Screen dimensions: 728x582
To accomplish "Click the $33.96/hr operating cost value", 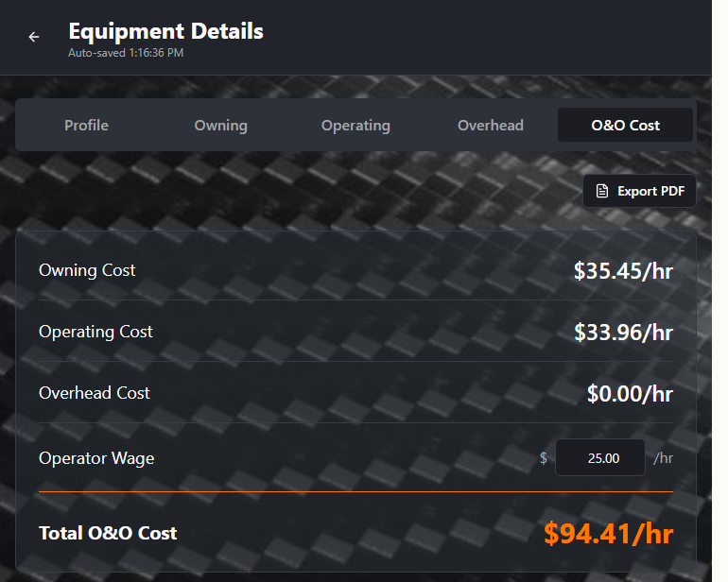I will pyautogui.click(x=623, y=333).
